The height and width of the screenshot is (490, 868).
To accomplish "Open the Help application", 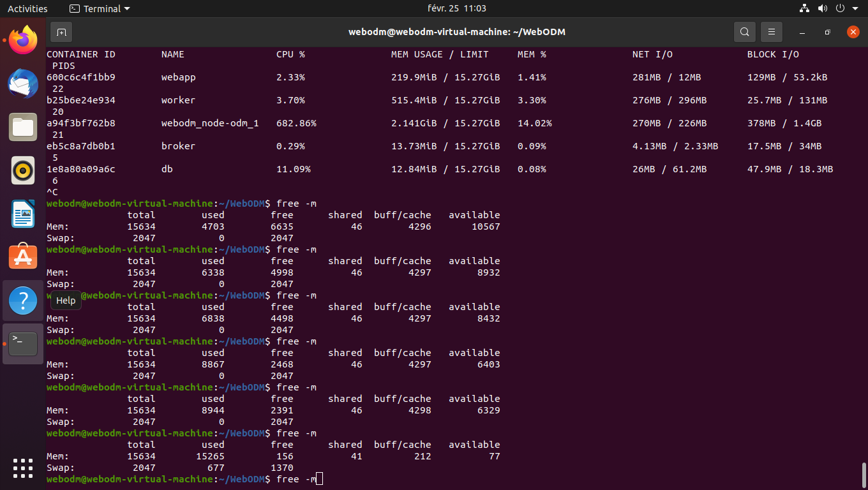I will tap(23, 301).
